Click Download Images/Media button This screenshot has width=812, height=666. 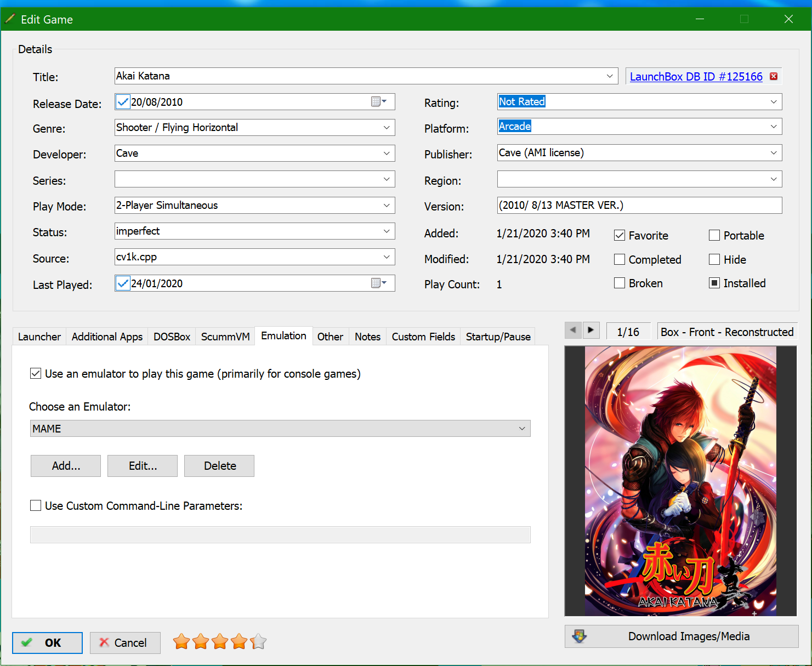coord(682,636)
